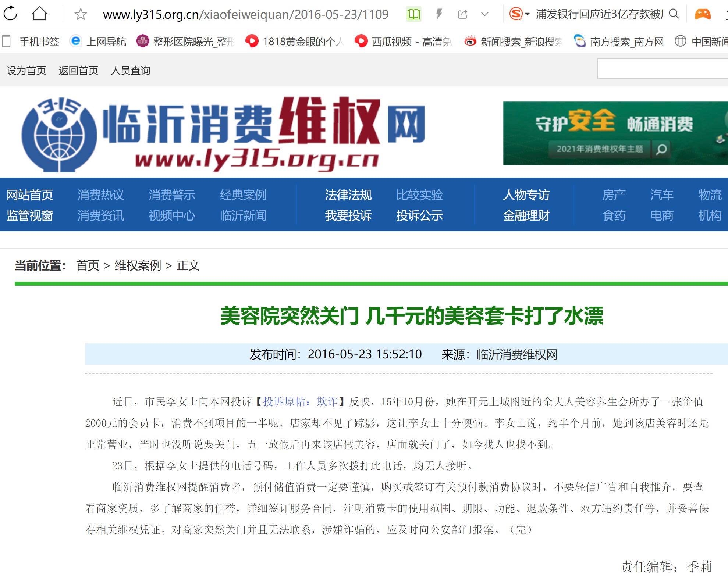728x579 pixels.
Task: Click the share page icon
Action: click(x=462, y=14)
